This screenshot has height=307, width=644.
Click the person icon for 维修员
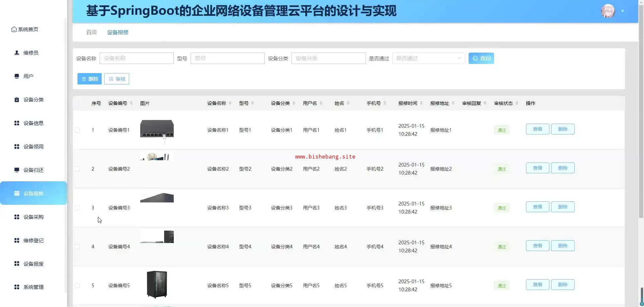tap(17, 53)
